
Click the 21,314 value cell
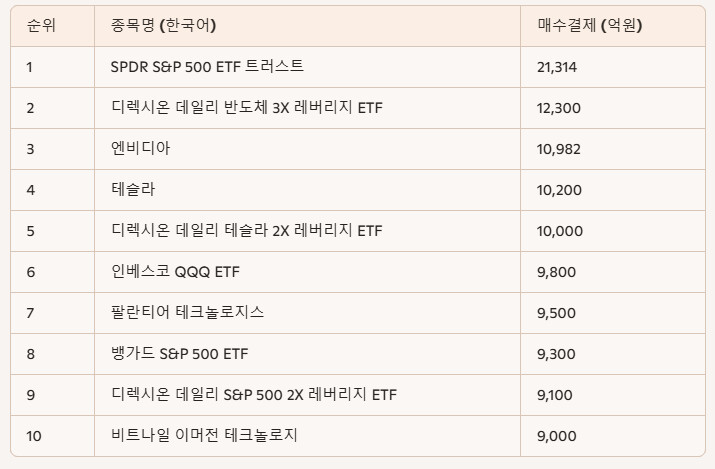point(613,67)
